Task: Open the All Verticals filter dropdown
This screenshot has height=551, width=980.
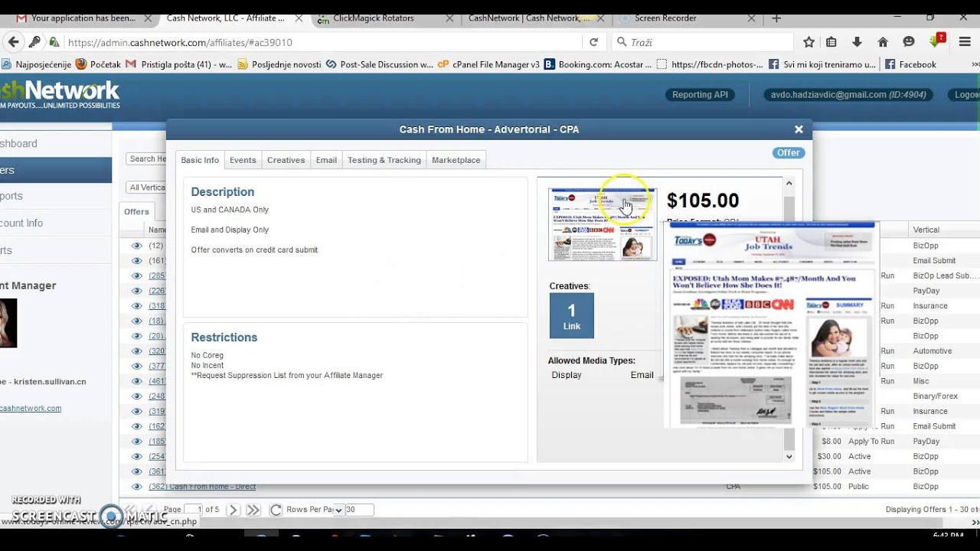Action: 146,187
